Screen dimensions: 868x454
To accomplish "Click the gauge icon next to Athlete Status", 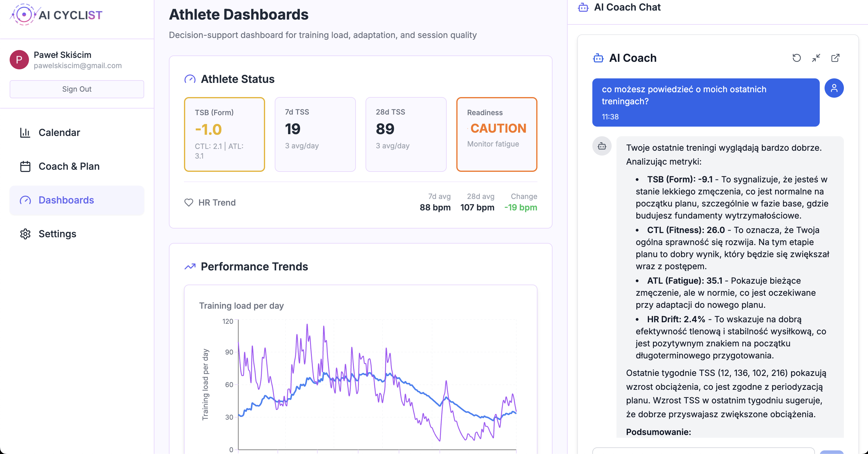I will [x=190, y=79].
